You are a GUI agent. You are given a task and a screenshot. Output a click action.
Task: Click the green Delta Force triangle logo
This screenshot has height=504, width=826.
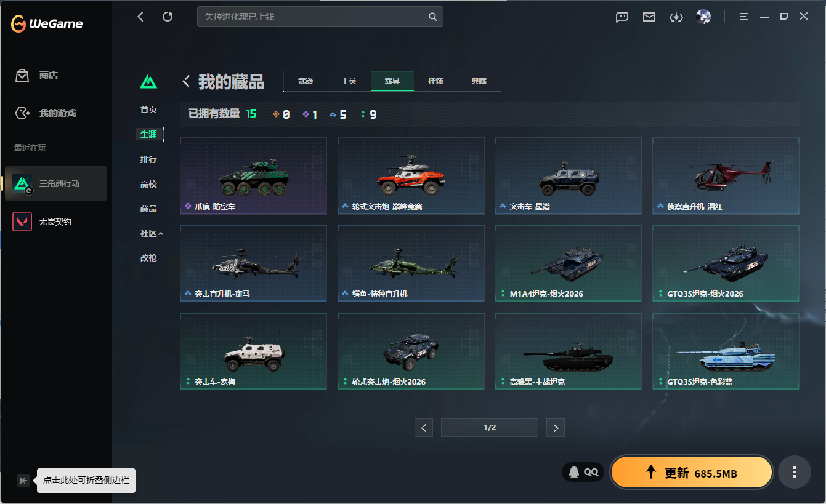pyautogui.click(x=148, y=81)
